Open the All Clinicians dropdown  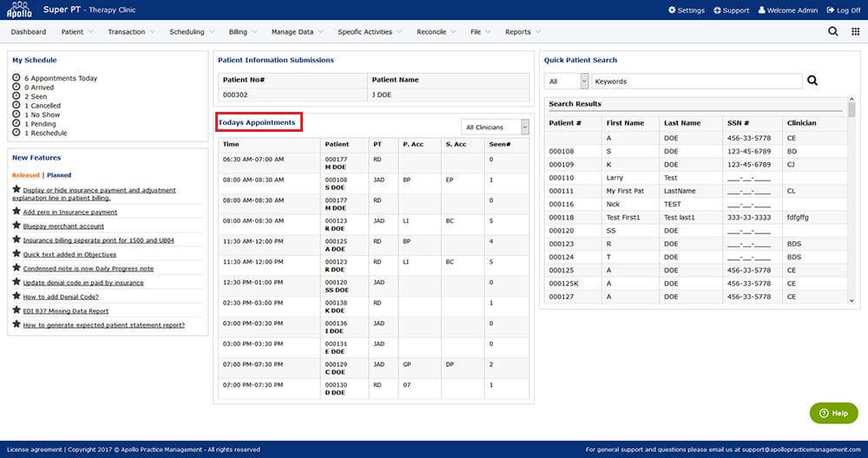[x=495, y=128]
